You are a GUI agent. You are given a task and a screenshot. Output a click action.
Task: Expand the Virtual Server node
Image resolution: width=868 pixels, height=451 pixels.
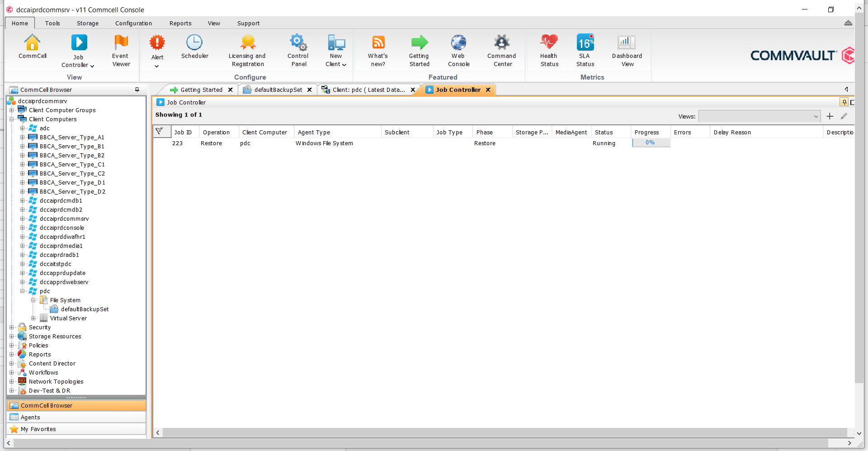[x=33, y=318]
